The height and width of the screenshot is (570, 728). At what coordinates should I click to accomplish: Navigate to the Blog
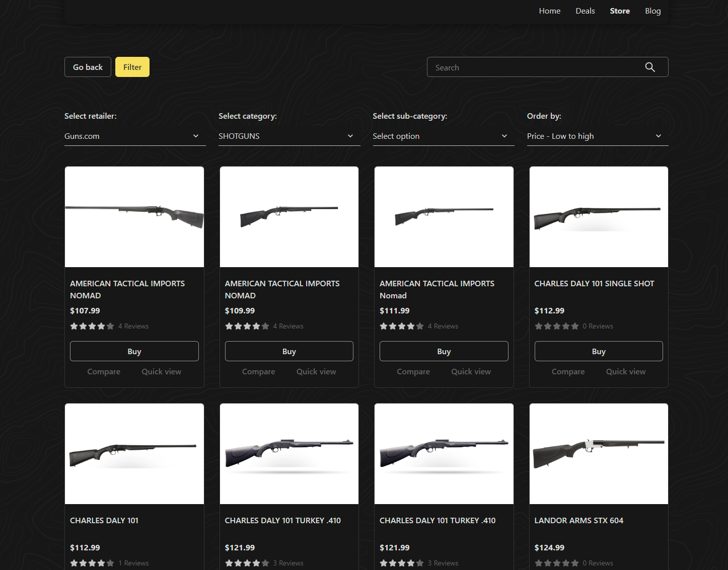[653, 11]
